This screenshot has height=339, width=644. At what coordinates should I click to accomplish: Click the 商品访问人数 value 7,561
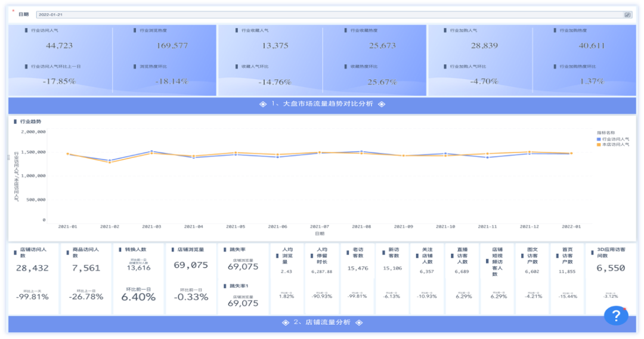coord(86,269)
